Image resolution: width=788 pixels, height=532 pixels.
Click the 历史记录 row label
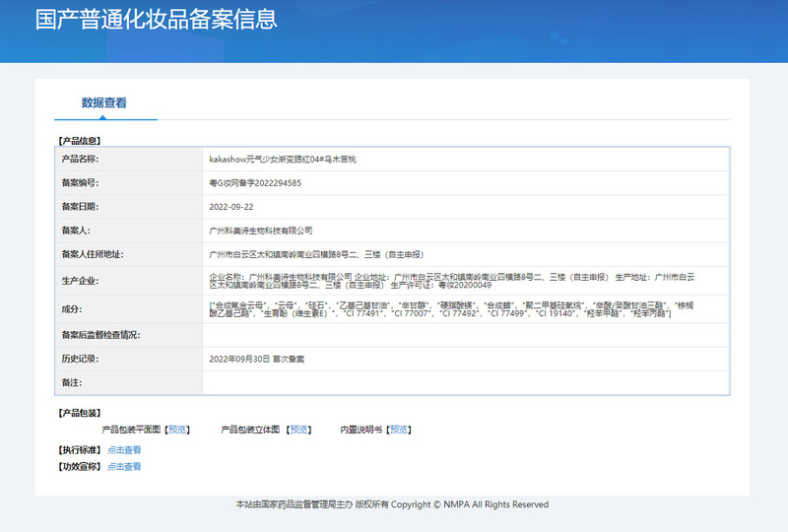[x=80, y=359]
